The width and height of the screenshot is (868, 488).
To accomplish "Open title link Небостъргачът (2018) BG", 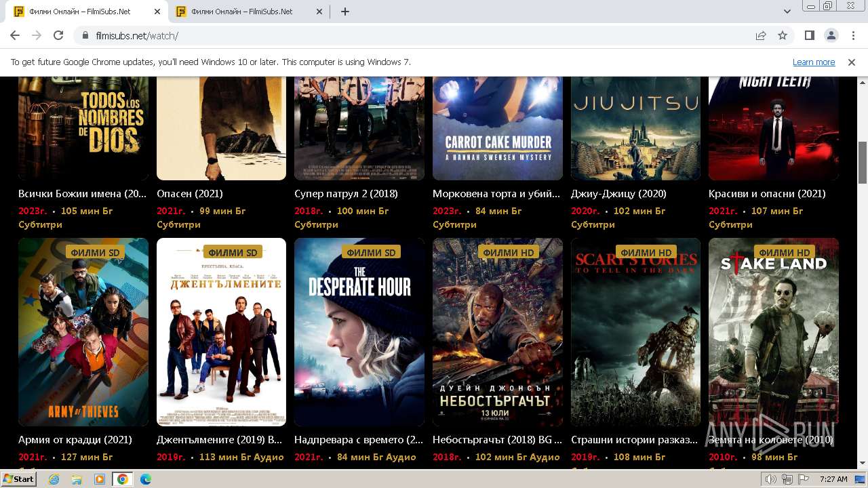I will pyautogui.click(x=497, y=440).
